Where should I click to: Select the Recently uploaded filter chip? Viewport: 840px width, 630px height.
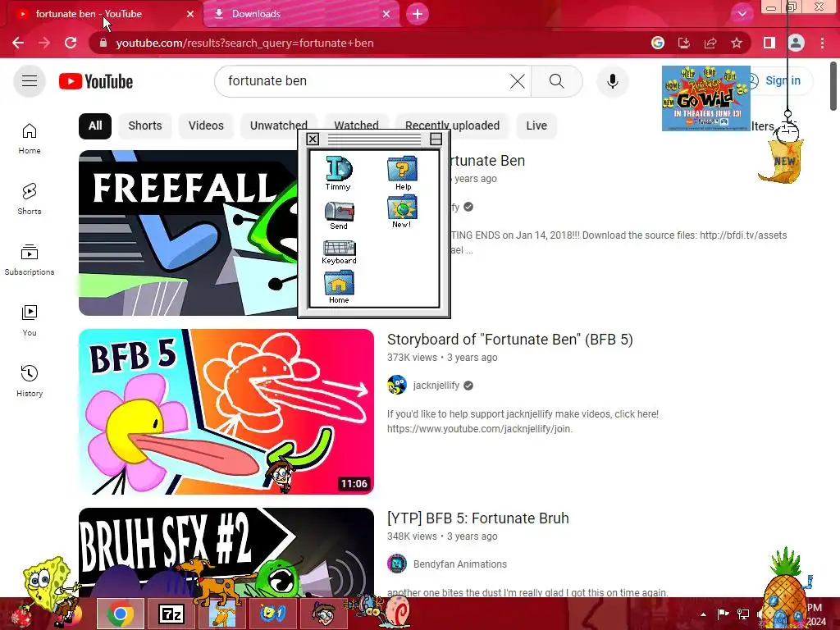(452, 126)
